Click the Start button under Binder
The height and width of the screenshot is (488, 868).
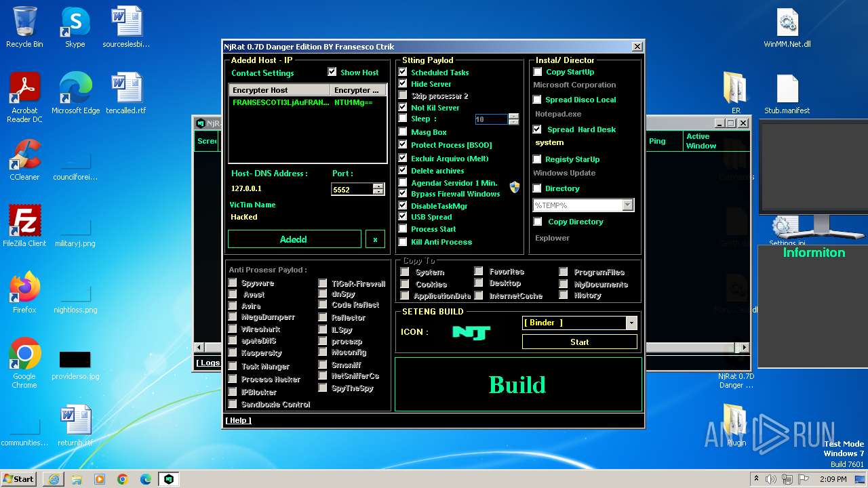click(579, 342)
